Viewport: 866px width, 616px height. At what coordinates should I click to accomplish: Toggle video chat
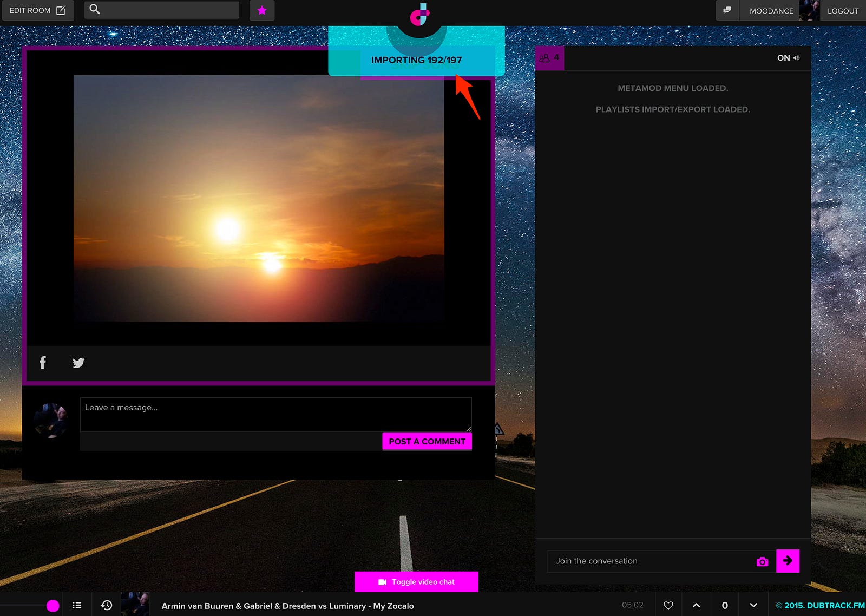coord(416,582)
